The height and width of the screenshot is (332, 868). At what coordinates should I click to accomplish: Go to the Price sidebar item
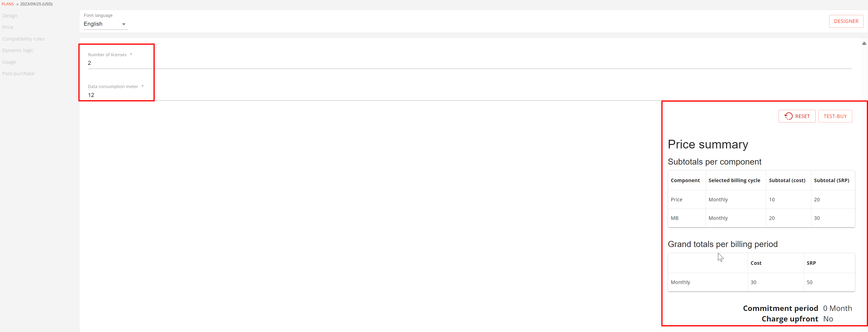8,27
